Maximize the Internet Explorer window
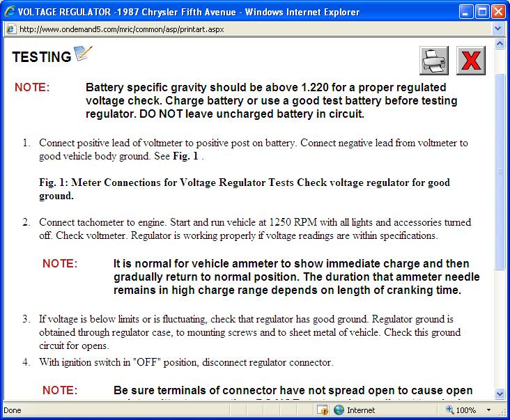Image resolution: width=510 pixels, height=420 pixels. 482,12
